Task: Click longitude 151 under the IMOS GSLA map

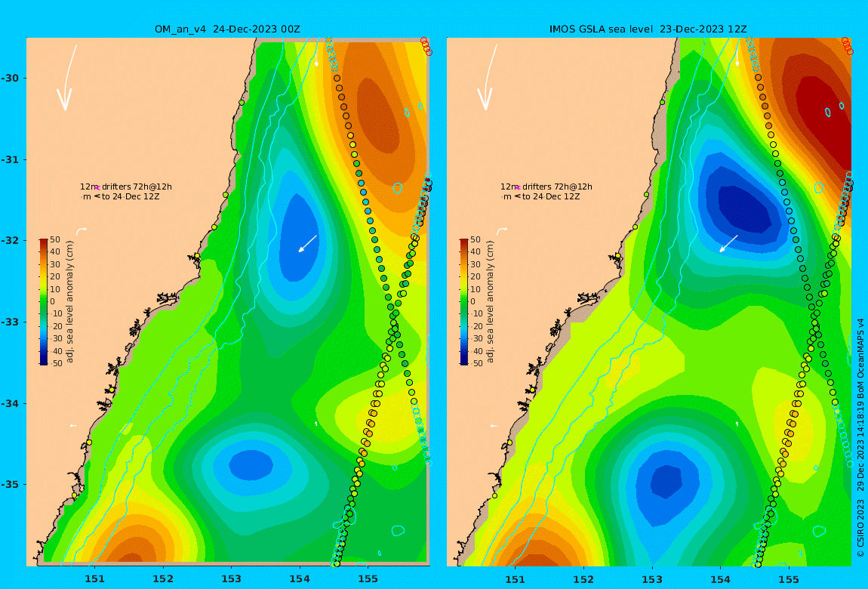Action: click(x=516, y=579)
